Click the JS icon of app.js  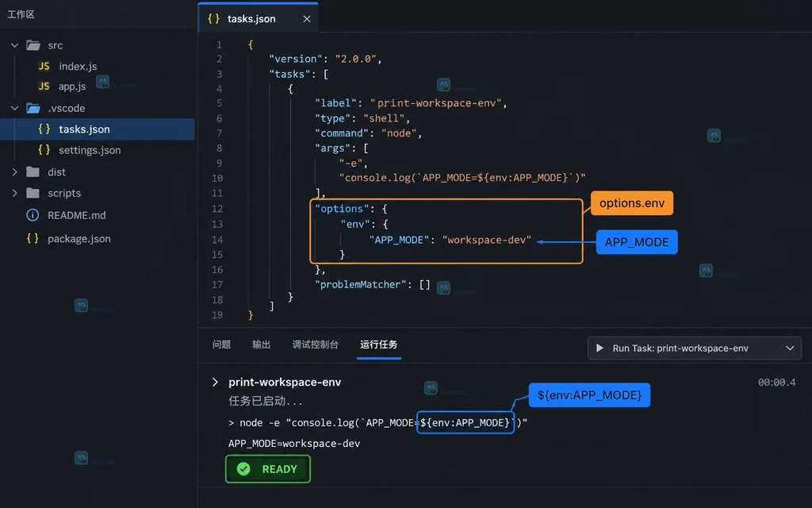point(44,86)
